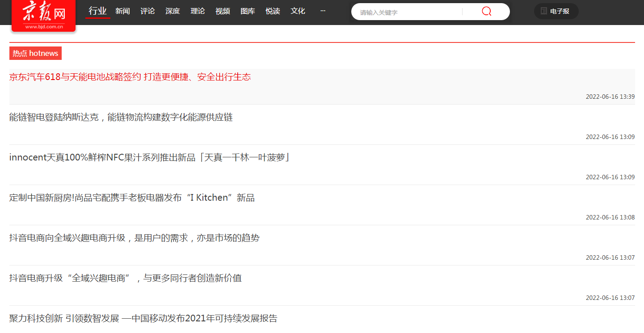
Task: Open 聚力科技创新 中国移动2021 report article
Action: (143, 318)
